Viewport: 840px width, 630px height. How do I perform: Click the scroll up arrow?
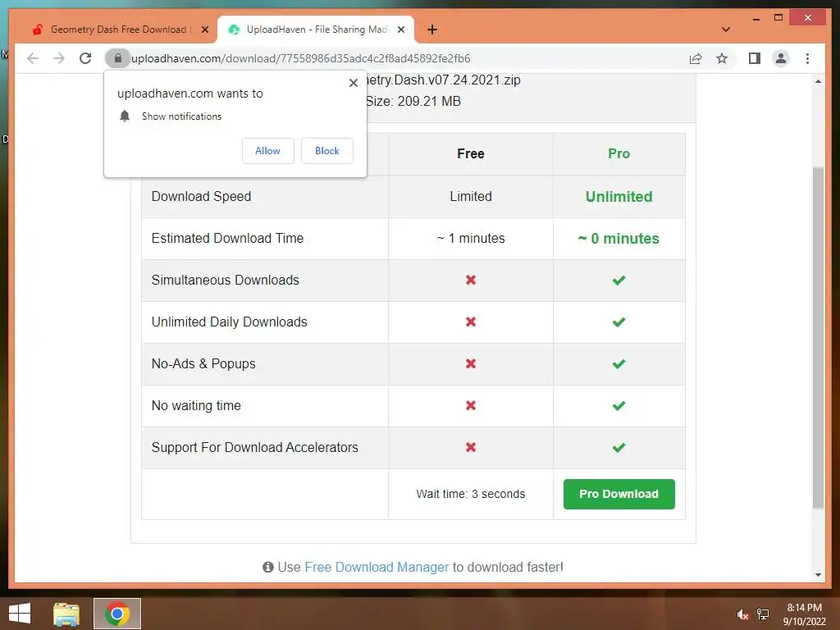[x=818, y=81]
